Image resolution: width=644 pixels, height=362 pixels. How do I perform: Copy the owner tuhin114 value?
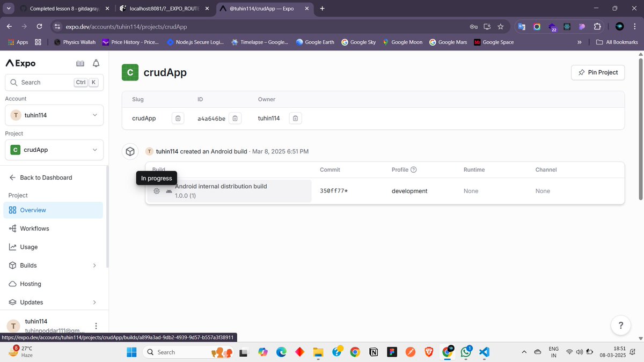295,118
